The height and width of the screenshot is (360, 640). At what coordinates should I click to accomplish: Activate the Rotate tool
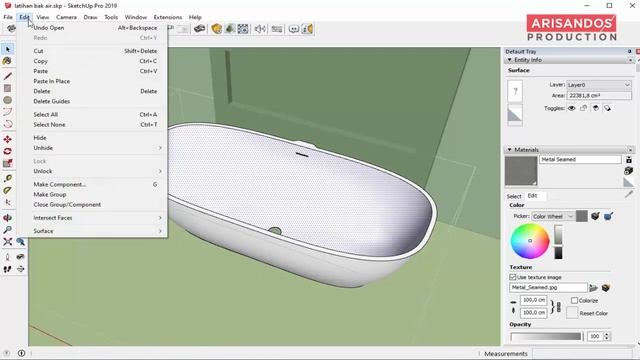[7, 151]
